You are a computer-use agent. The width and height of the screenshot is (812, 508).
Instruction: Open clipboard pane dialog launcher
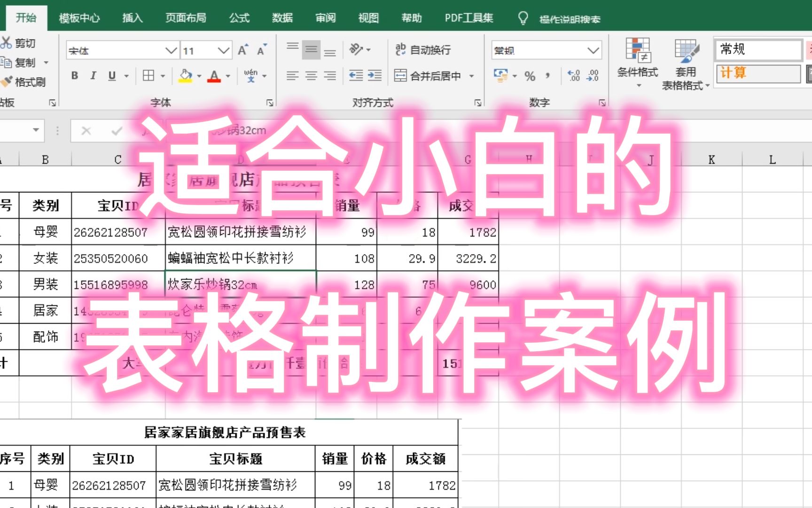pos(53,103)
